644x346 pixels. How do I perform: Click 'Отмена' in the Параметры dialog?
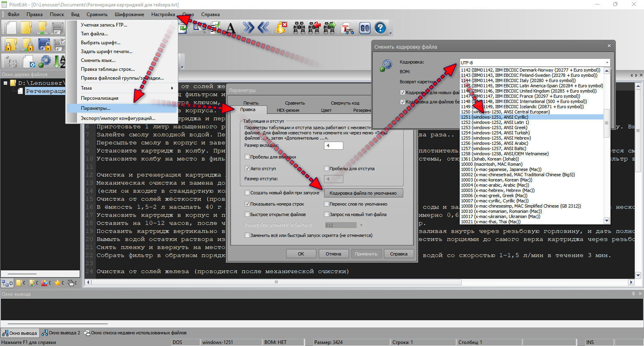point(333,254)
